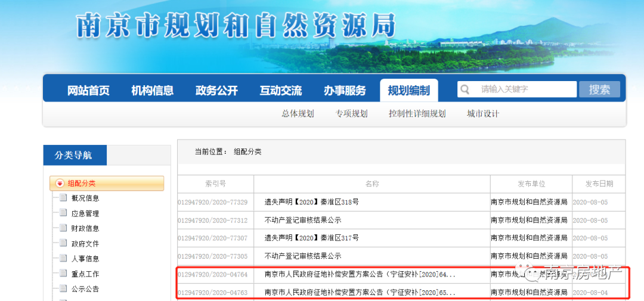Open 遗失声明【2020】秦淮区317号
The height and width of the screenshot is (301, 644).
312,238
